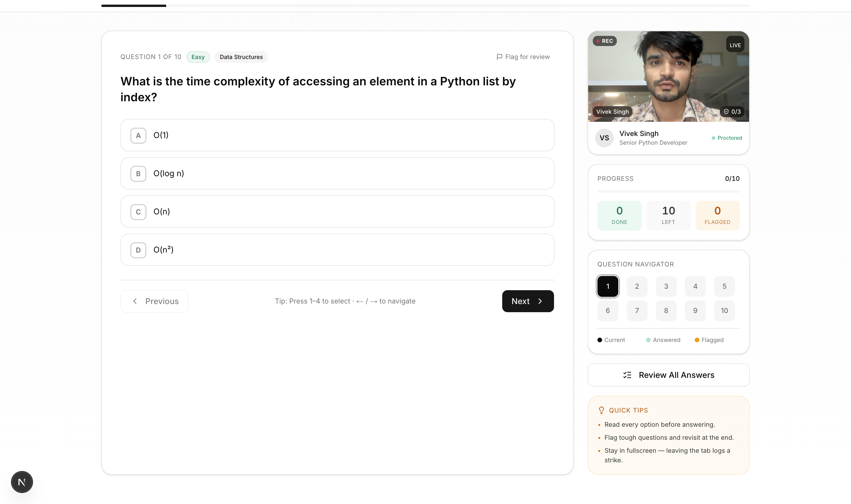Click the 'Current' legend entry
The image size is (851, 504).
(x=611, y=340)
